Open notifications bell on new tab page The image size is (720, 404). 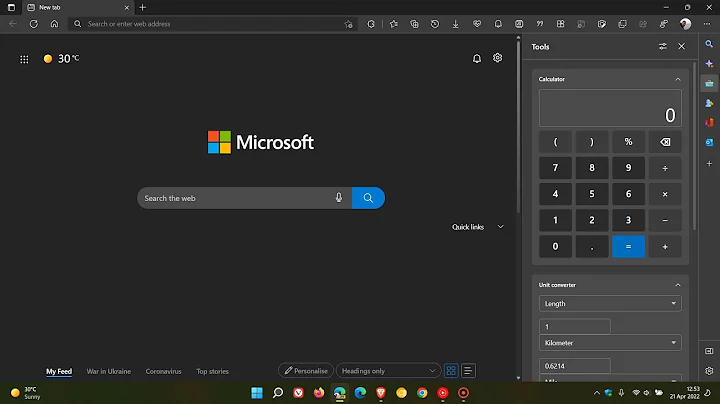pos(477,58)
